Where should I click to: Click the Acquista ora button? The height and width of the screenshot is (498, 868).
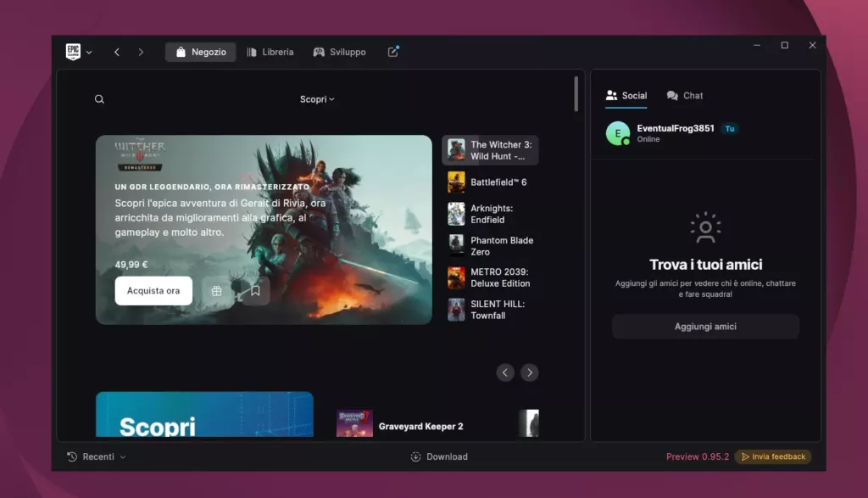(153, 291)
